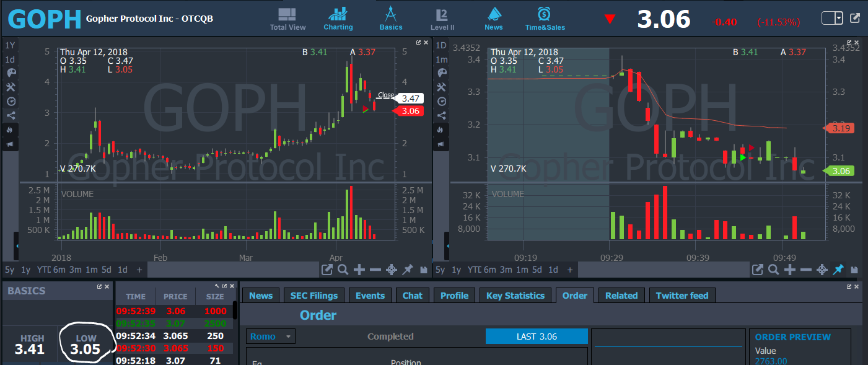This screenshot has height=365, width=868.
Task: Click the share icon on the intraday chart
Action: point(441,115)
